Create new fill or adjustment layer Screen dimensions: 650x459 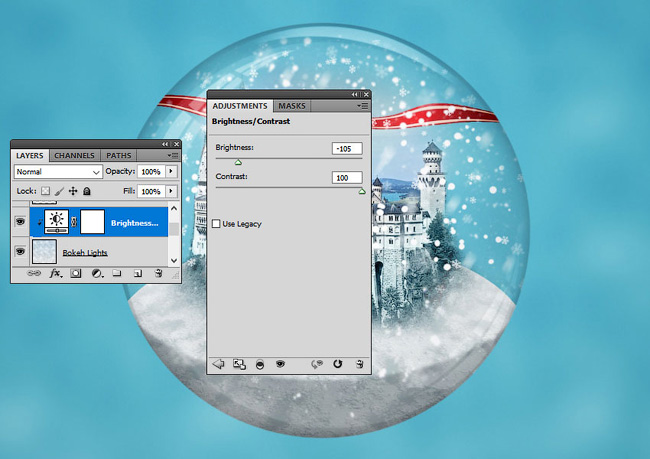(97, 274)
